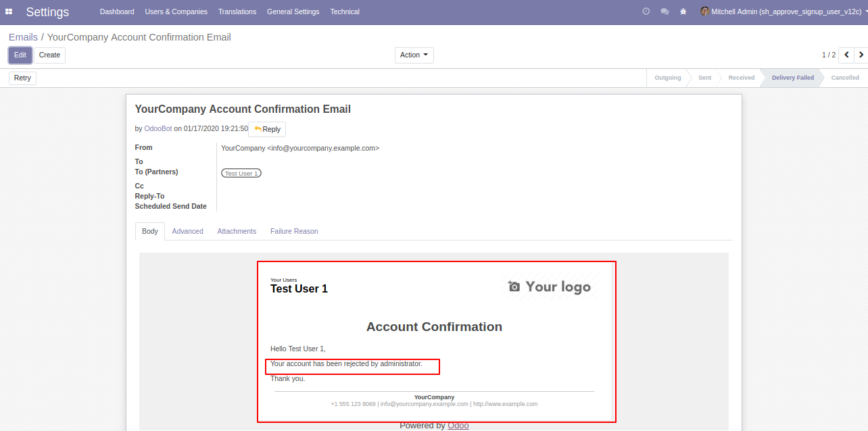Go to previous record arrow

point(846,55)
